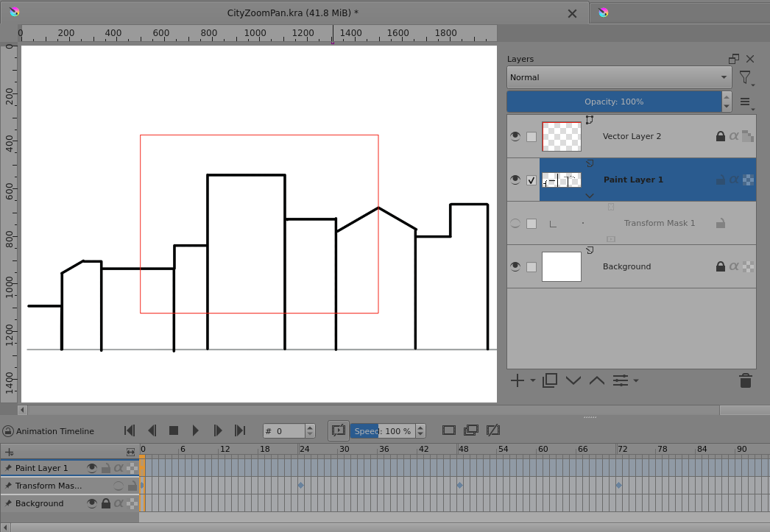Select Transform Mask 1 layer row
Viewport: 770px width, 532px height.
[632, 223]
